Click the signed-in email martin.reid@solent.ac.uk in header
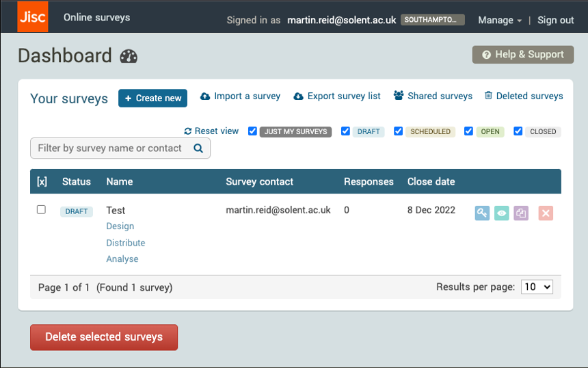 pos(342,21)
